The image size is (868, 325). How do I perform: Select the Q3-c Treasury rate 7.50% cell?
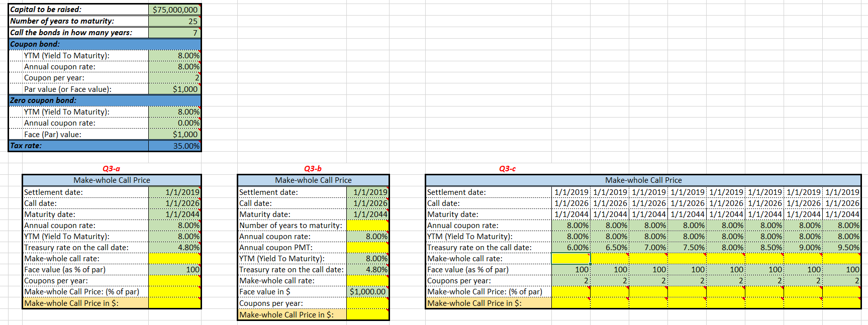pyautogui.click(x=687, y=247)
